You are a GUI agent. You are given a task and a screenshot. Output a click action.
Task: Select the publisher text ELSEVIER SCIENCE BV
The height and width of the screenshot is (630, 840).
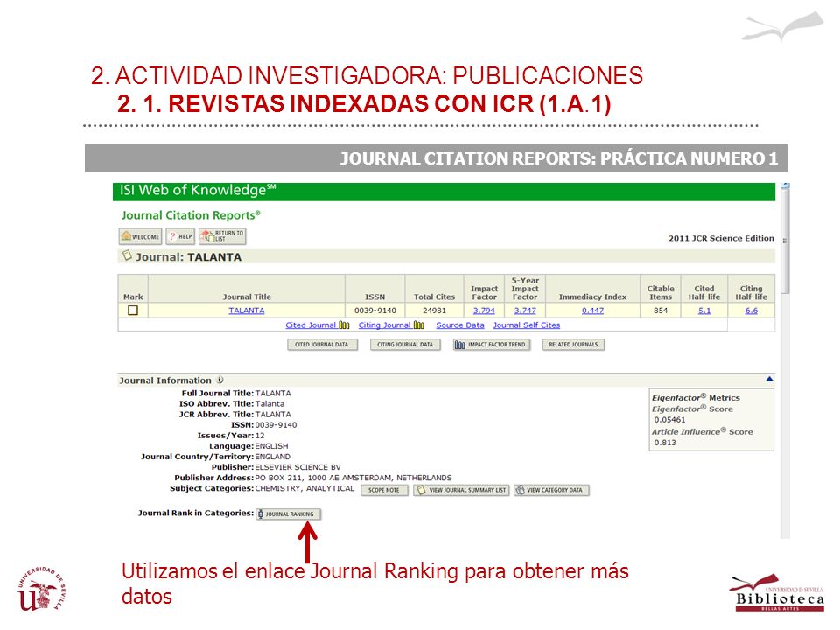point(297,467)
